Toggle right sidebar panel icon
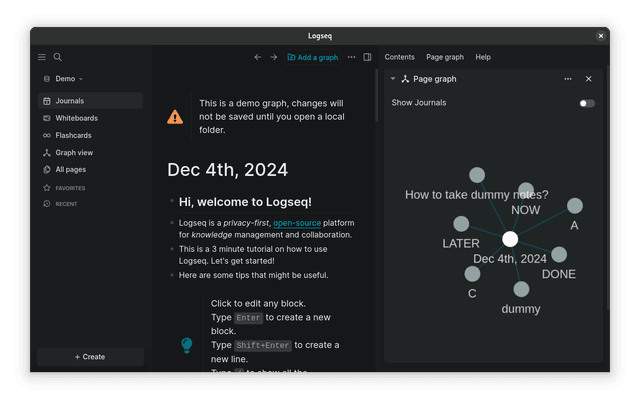This screenshot has width=640, height=405. coord(367,57)
